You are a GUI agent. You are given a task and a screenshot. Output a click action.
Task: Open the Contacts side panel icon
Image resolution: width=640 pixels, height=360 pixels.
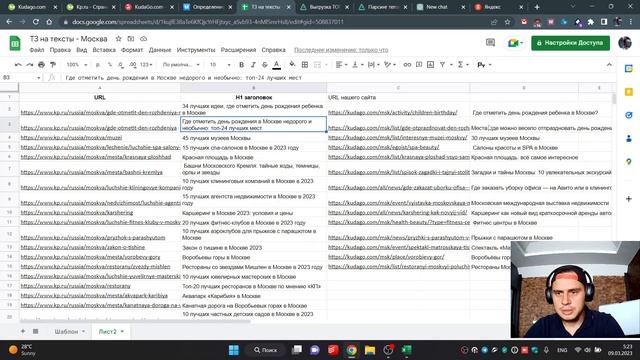pyautogui.click(x=629, y=139)
